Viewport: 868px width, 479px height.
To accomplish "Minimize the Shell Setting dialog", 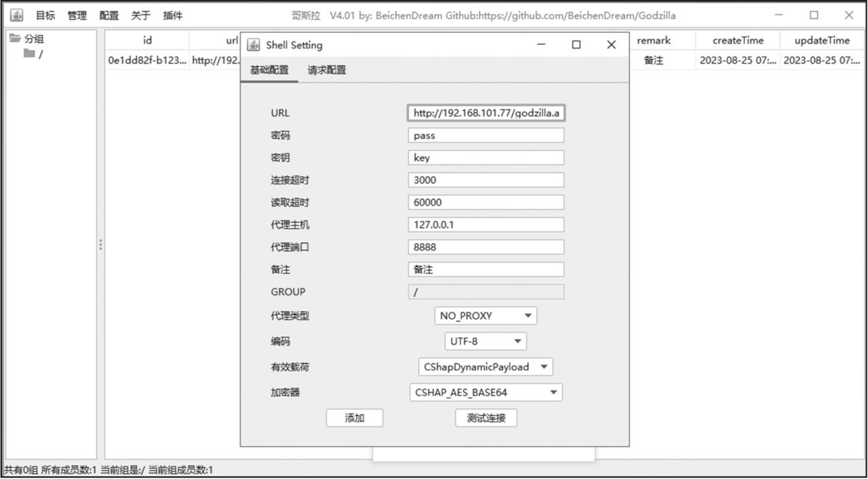I will click(x=542, y=45).
